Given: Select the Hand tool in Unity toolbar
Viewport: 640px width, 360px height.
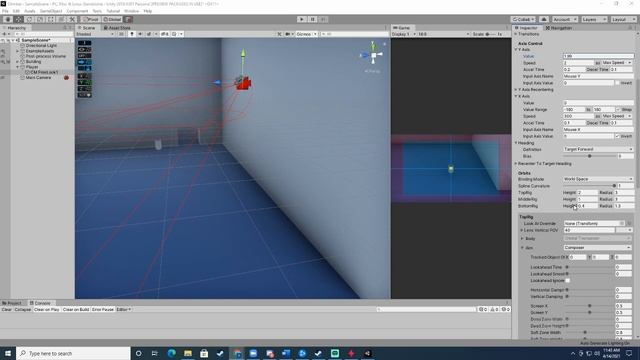Looking at the screenshot, I should pyautogui.click(x=8, y=19).
